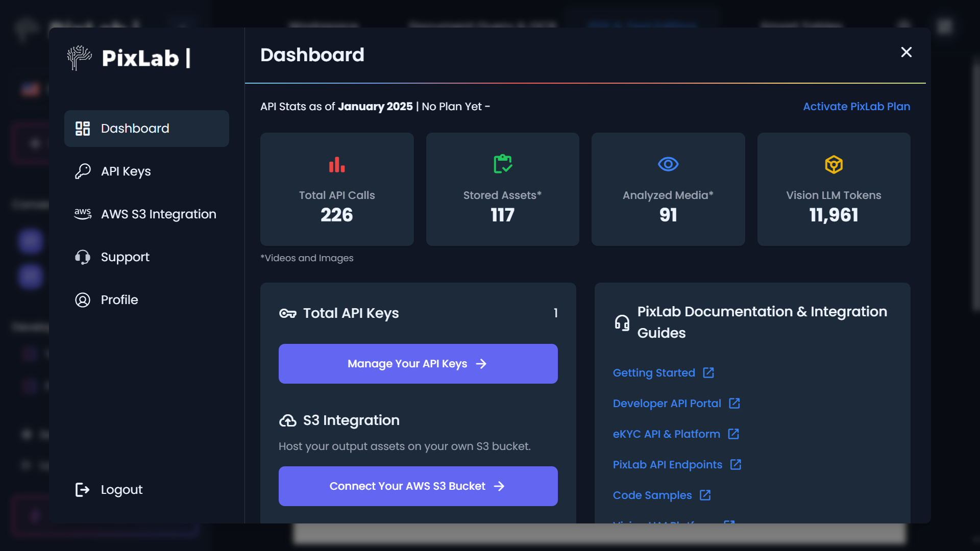Open the Developer API Portal link

pyautogui.click(x=667, y=404)
